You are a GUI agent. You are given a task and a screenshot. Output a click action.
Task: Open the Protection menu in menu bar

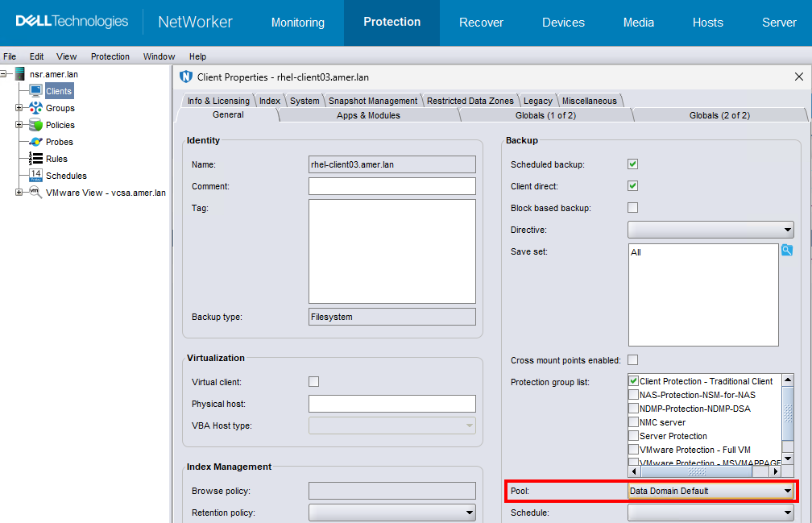(x=110, y=56)
